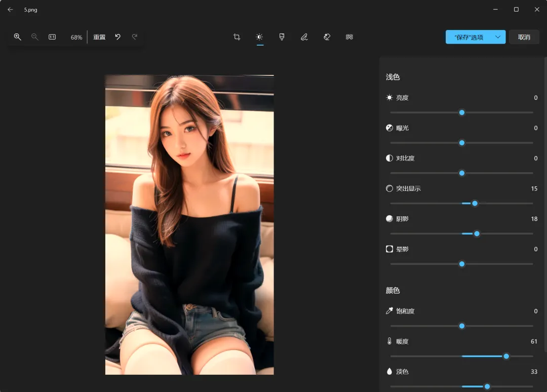Open the adjustment (brightness) tab
Viewport: 547px width, 392px height.
pos(259,37)
